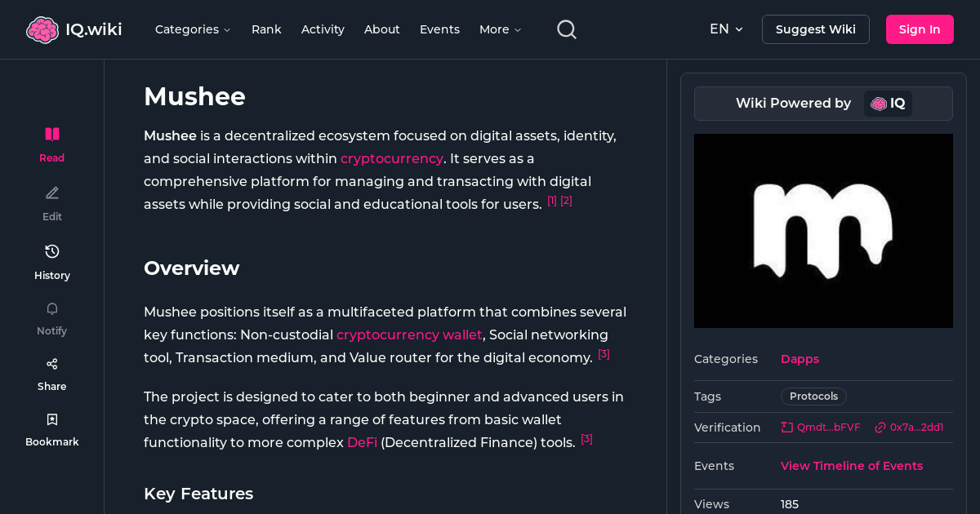Open the page History icon
The width and height of the screenshot is (980, 514).
pyautogui.click(x=51, y=251)
